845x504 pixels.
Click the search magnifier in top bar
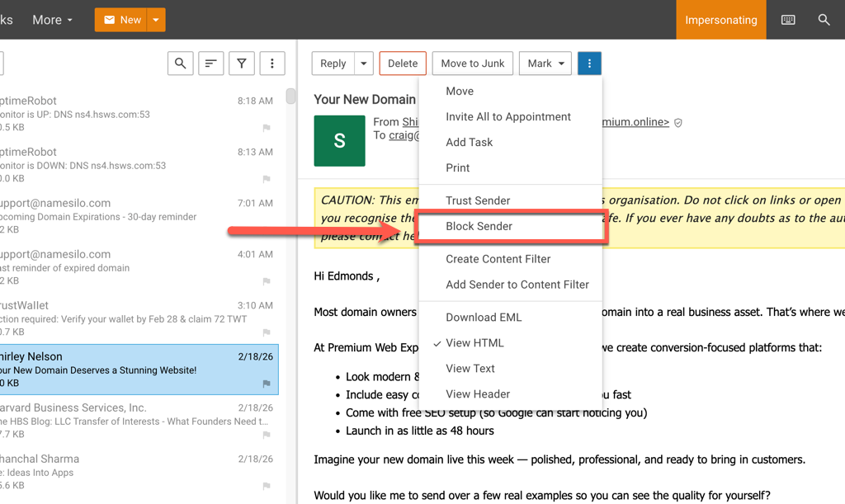point(824,20)
